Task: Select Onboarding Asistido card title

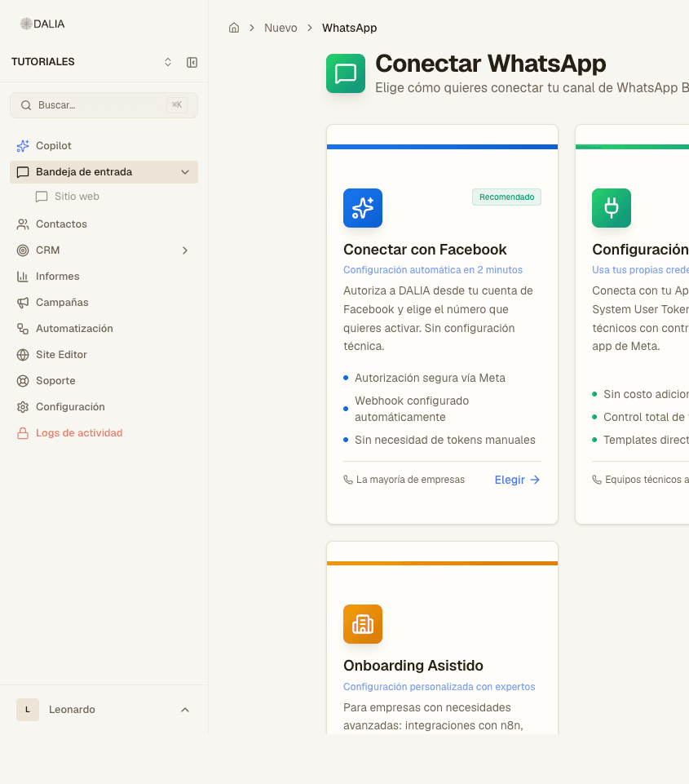Action: [x=413, y=666]
